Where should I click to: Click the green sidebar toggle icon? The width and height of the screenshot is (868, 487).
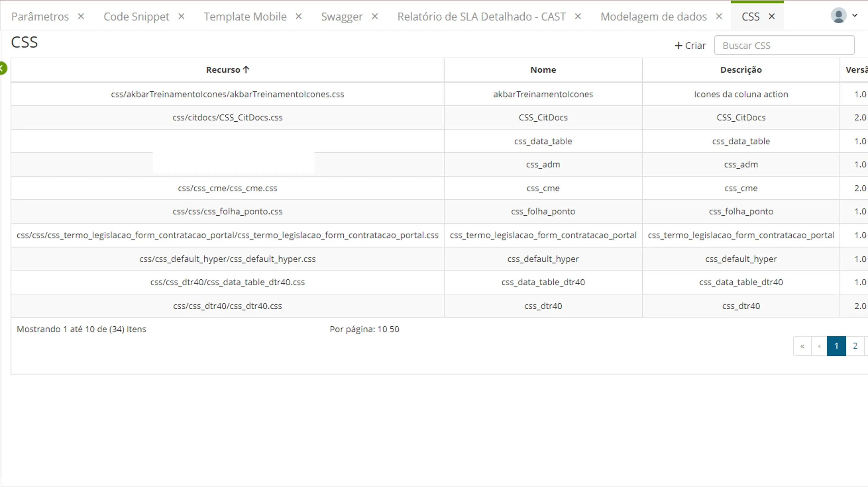point(3,68)
